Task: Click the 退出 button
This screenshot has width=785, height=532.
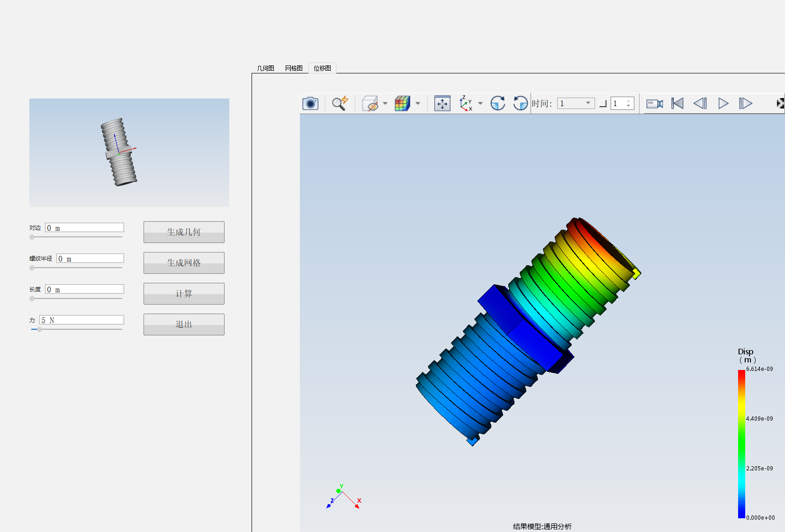Action: pos(184,325)
